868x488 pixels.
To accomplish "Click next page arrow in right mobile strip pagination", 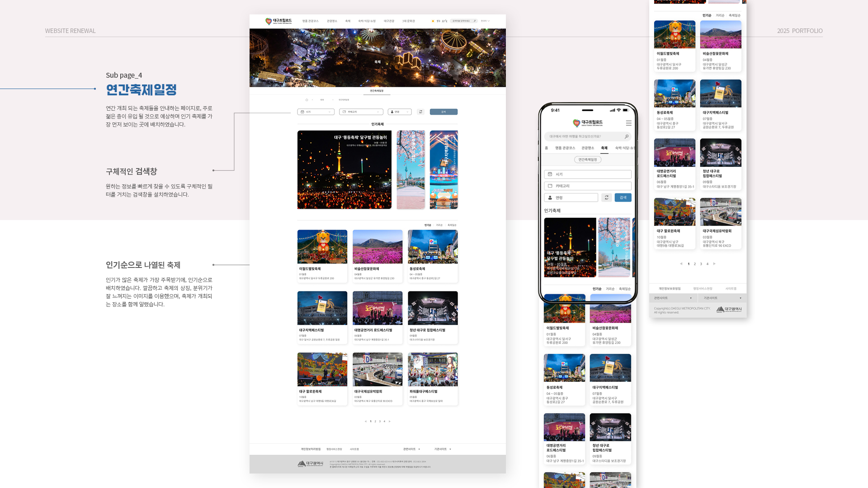I will pyautogui.click(x=714, y=264).
